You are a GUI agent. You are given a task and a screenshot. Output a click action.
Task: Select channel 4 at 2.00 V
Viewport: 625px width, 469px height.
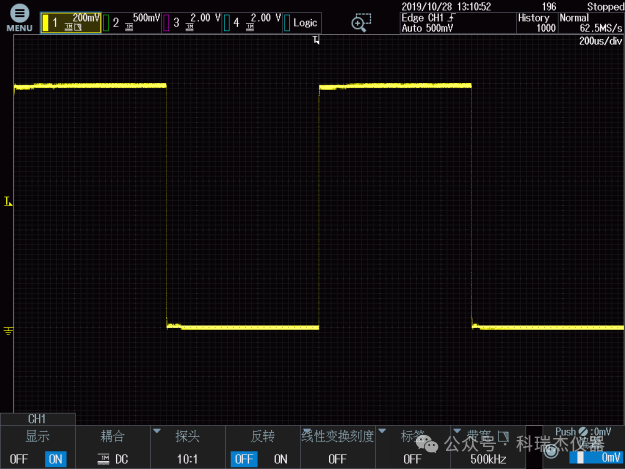(252, 23)
